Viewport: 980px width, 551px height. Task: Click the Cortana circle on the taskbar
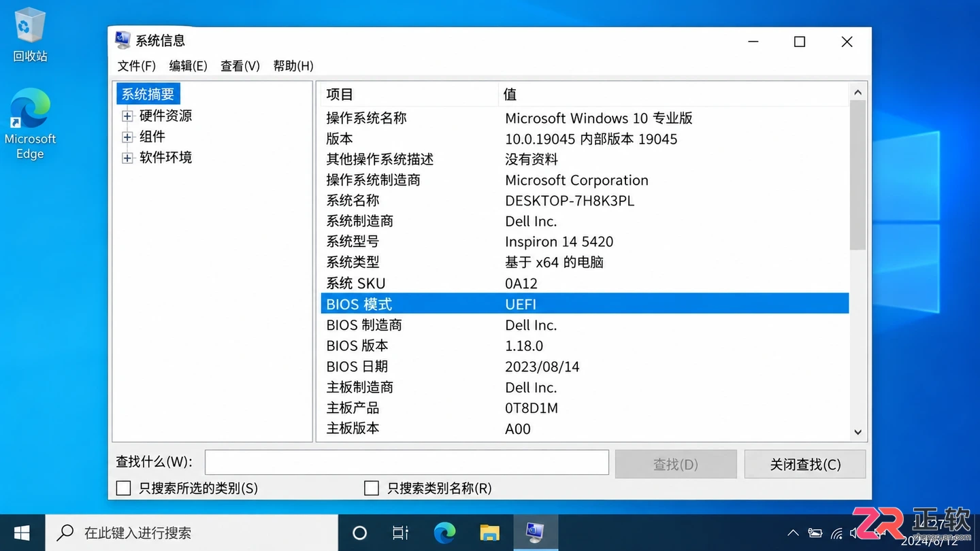click(360, 533)
